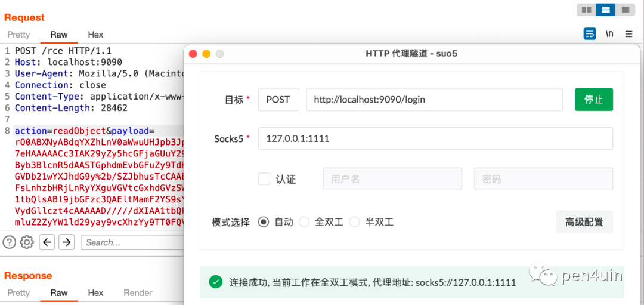This screenshot has width=644, height=305.
Task: Open Raw tab in Request panel
Action: pos(59,35)
